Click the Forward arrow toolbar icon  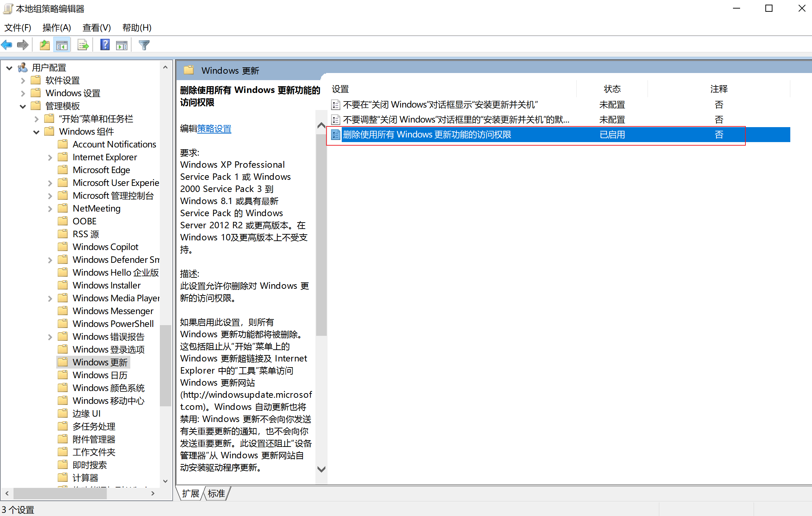[x=22, y=45]
